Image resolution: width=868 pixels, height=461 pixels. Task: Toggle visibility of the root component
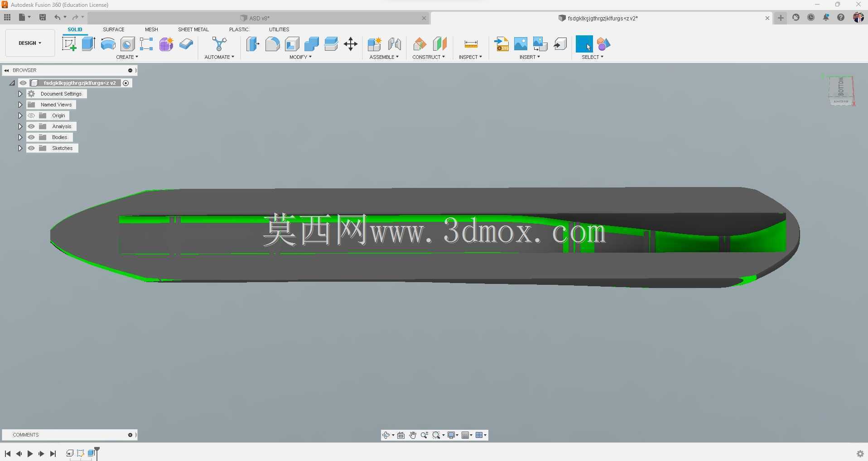pyautogui.click(x=23, y=83)
